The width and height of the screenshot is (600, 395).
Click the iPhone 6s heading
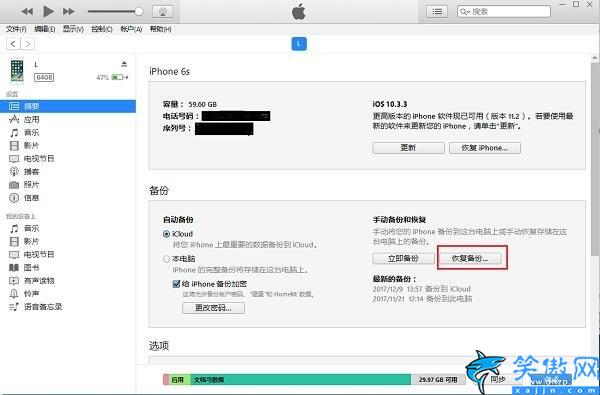[x=170, y=72]
